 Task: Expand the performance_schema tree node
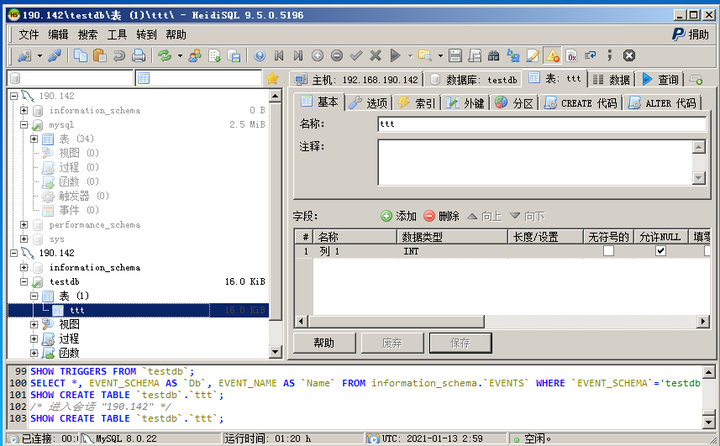[24, 225]
